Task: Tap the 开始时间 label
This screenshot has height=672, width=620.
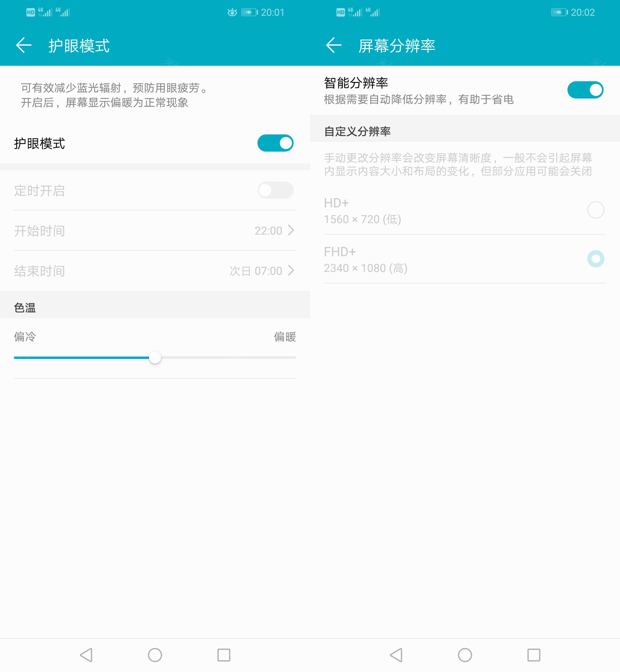Action: (x=40, y=231)
